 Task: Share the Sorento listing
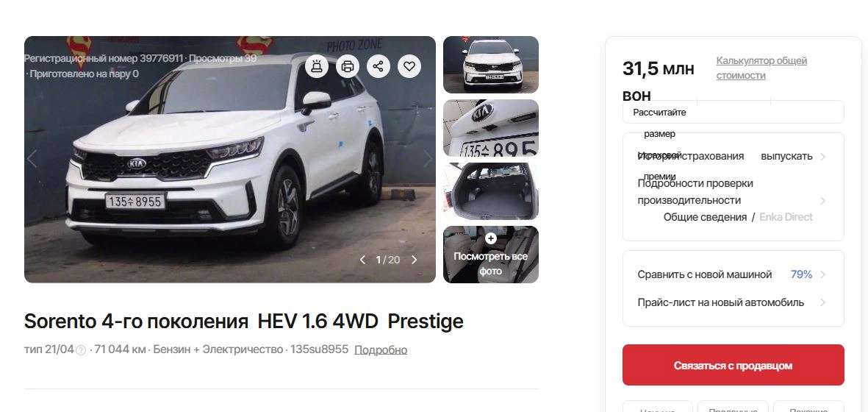click(x=378, y=66)
